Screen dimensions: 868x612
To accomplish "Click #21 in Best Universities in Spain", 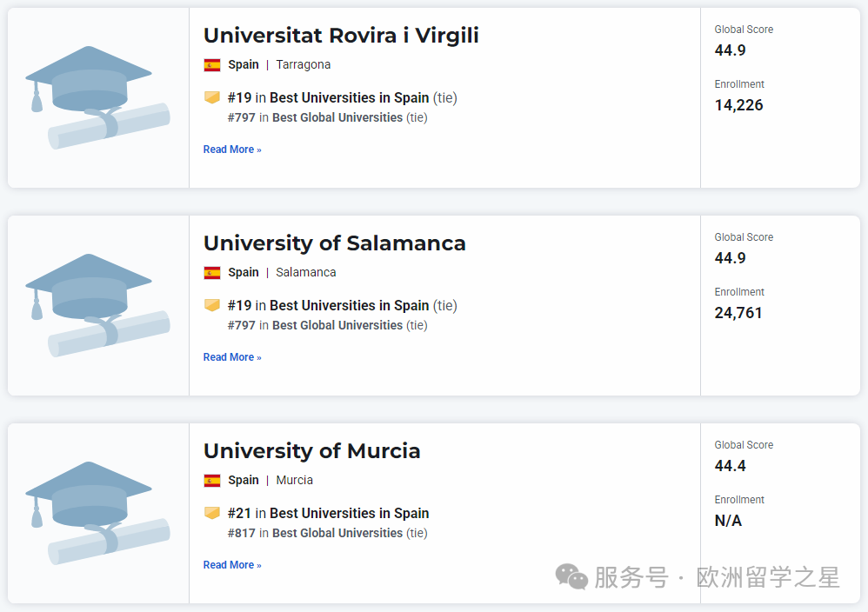I will (328, 514).
